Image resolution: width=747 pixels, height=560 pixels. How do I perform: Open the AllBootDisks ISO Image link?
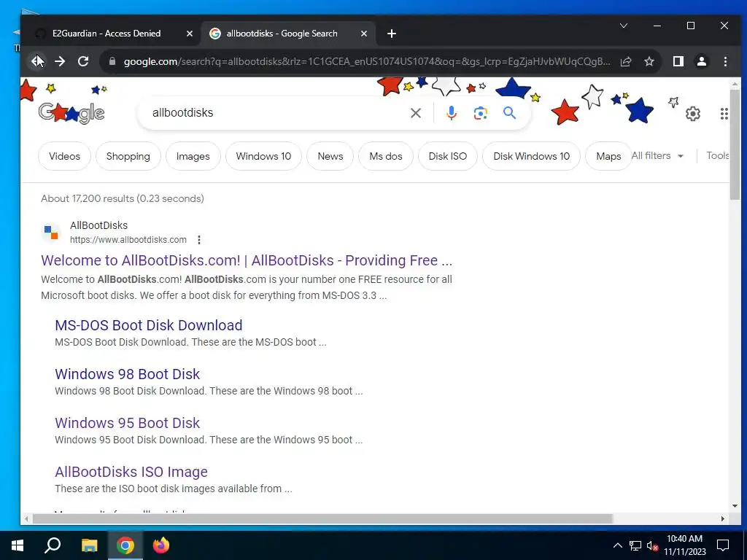[131, 472]
